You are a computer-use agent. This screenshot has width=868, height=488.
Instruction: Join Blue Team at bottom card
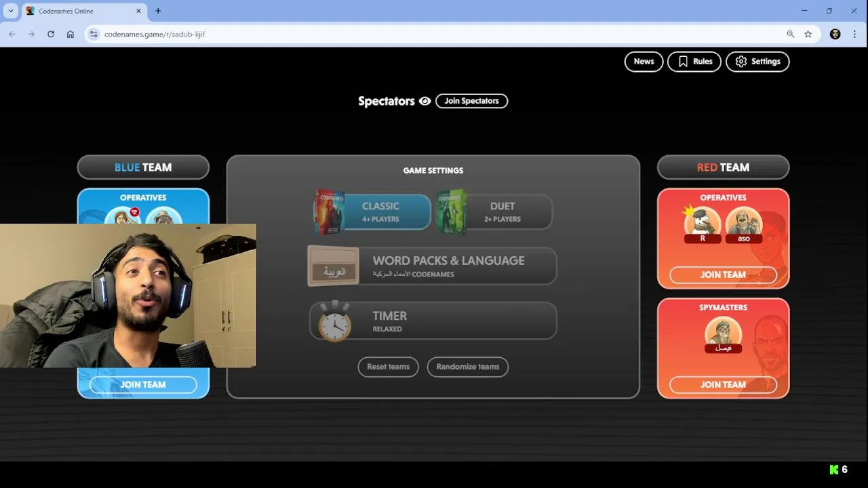point(143,384)
